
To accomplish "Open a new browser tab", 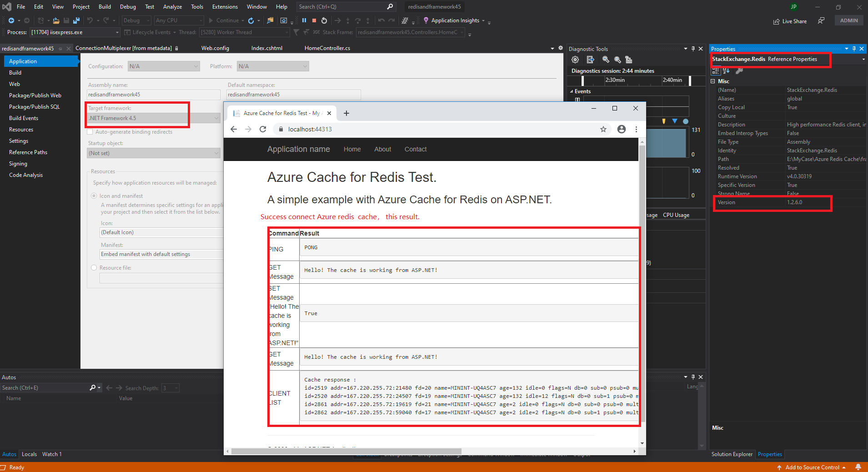I will coord(346,113).
